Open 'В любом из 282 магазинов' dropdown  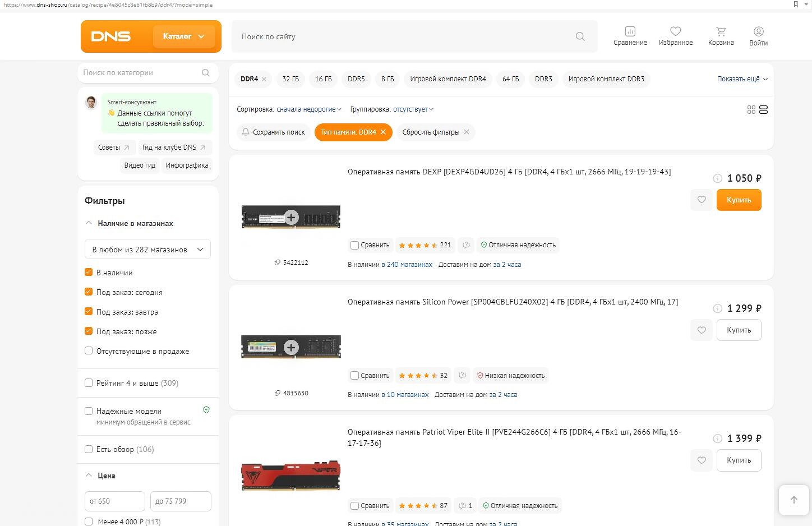148,250
